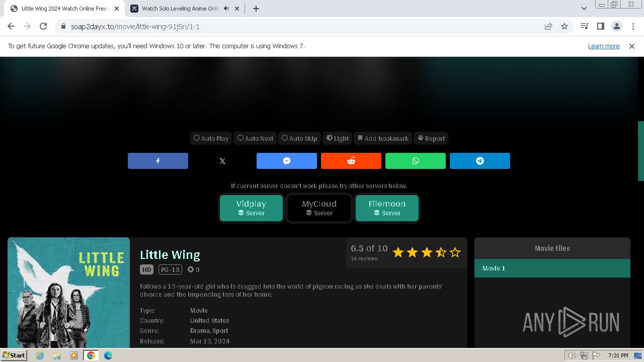Open volume control in system tray
Screen dimensions: 644x362
pyautogui.click(x=572, y=355)
